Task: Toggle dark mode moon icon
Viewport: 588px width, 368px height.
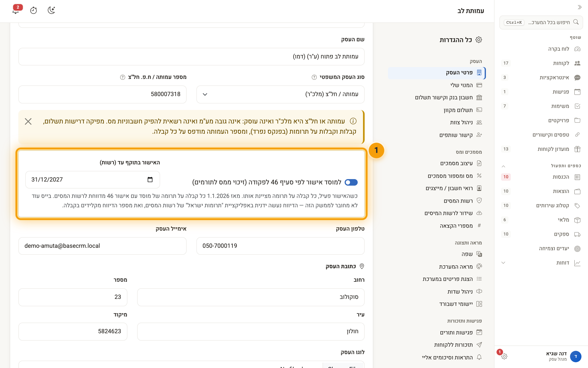Action: click(x=51, y=10)
